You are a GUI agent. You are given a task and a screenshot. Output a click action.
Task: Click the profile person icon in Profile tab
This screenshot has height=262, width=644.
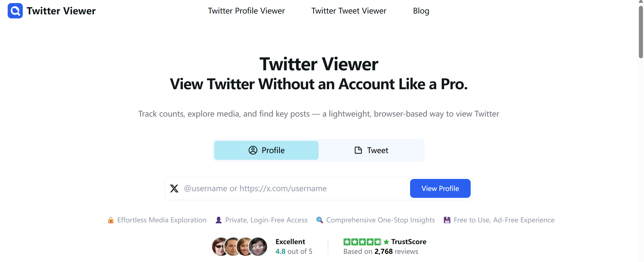[x=253, y=150]
